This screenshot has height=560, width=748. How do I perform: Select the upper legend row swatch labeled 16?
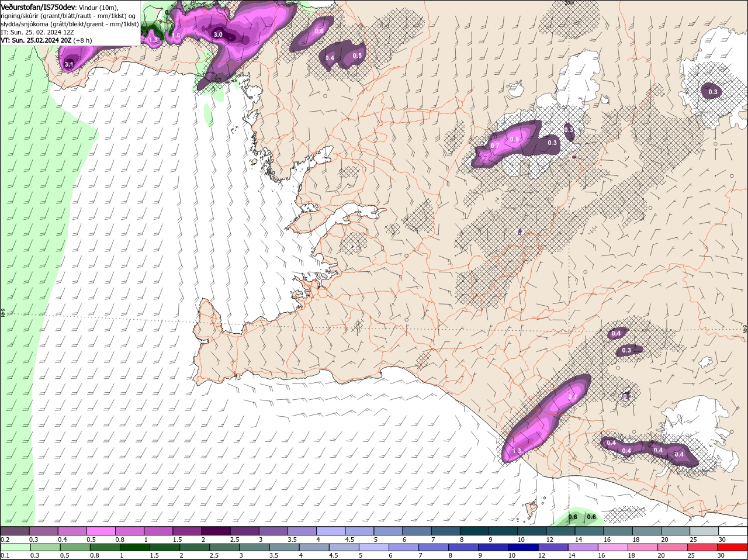pyautogui.click(x=618, y=531)
